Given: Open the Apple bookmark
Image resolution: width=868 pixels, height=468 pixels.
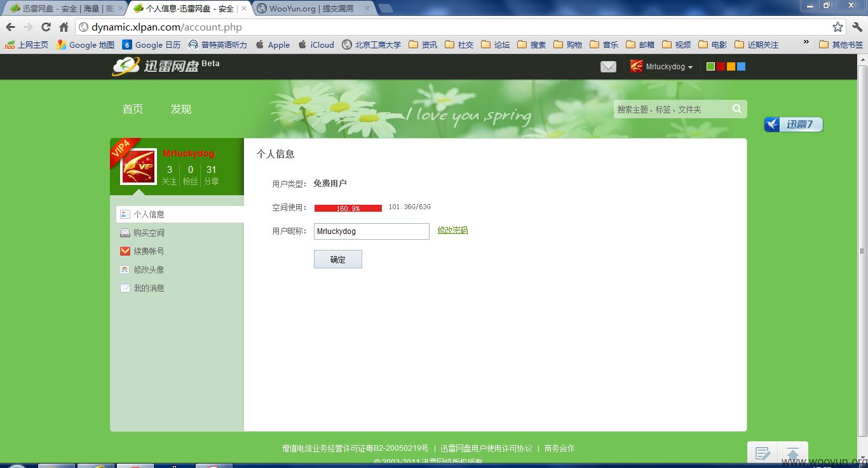Looking at the screenshot, I should click(x=273, y=45).
